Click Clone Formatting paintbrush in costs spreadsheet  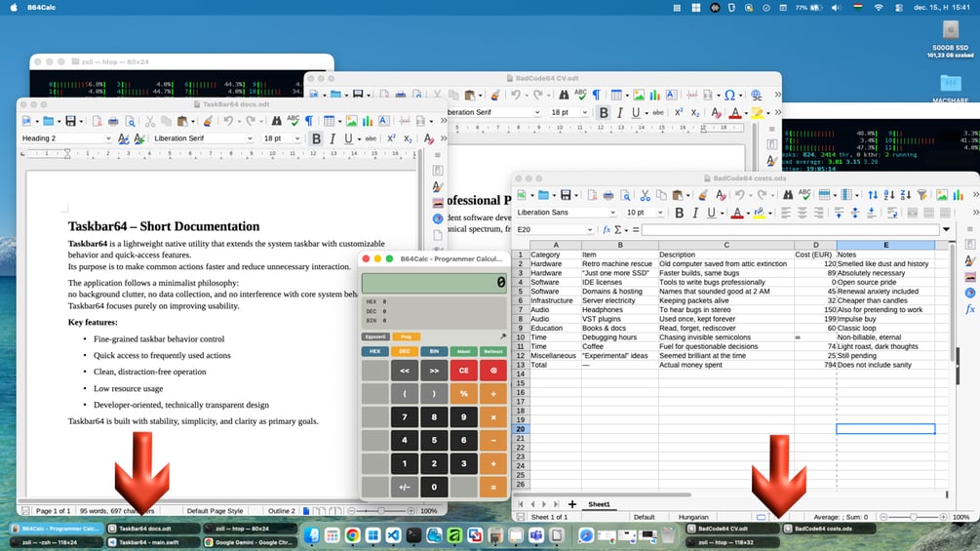click(702, 195)
